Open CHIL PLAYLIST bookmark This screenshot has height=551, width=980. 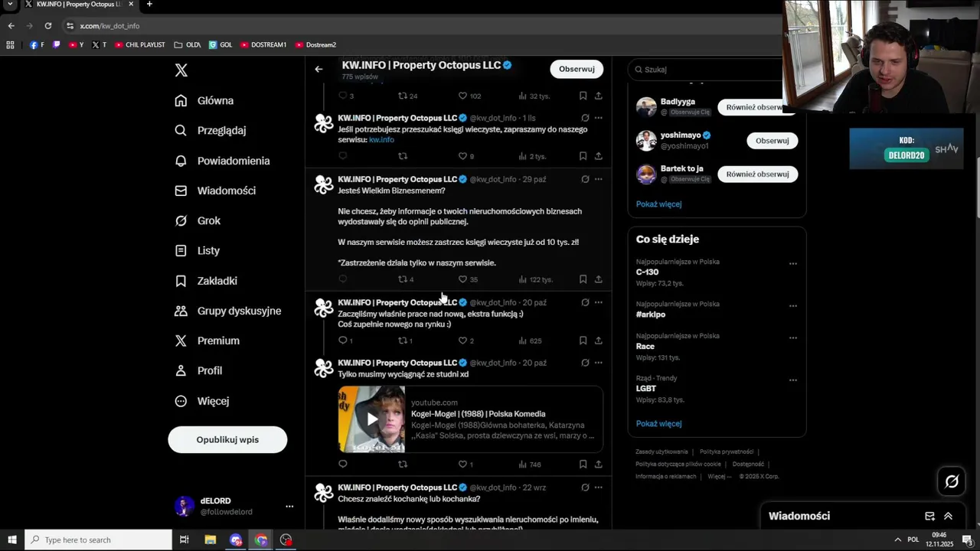(x=140, y=45)
